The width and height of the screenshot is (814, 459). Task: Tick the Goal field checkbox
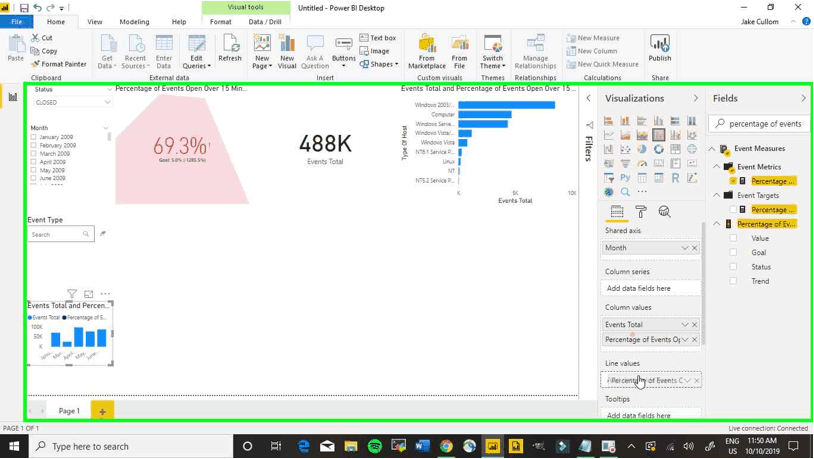point(733,252)
